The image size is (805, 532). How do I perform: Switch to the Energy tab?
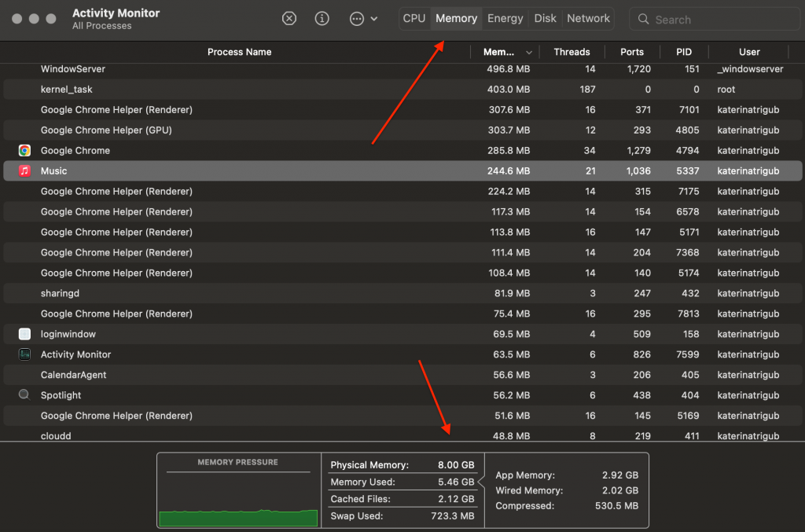point(505,19)
